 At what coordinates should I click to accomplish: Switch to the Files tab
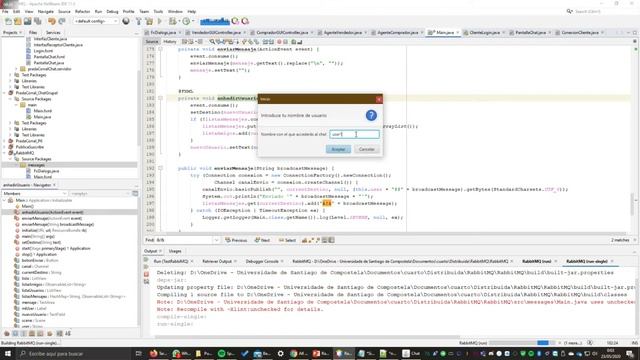[33, 33]
